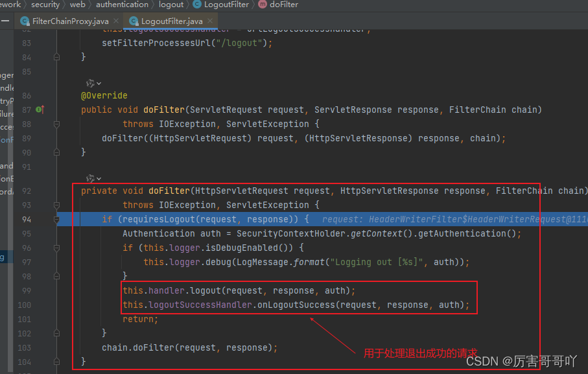Select the LogoutFilter.java editor tab

tap(171, 20)
